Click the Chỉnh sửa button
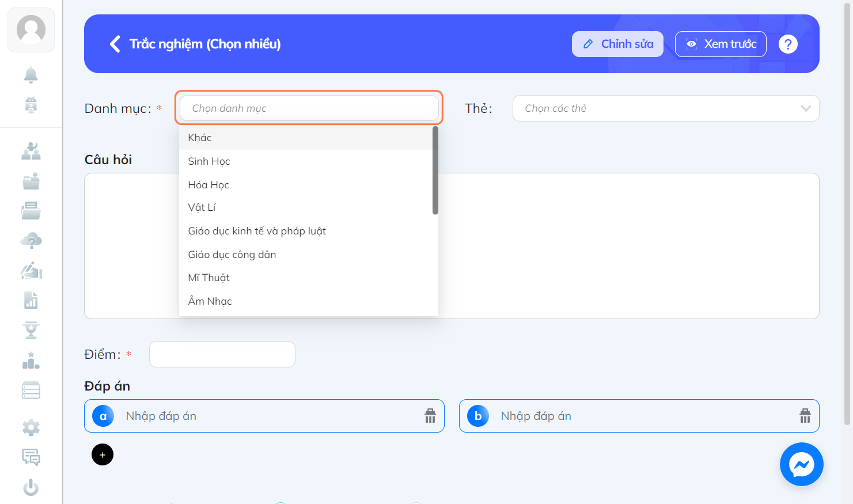 pyautogui.click(x=617, y=44)
